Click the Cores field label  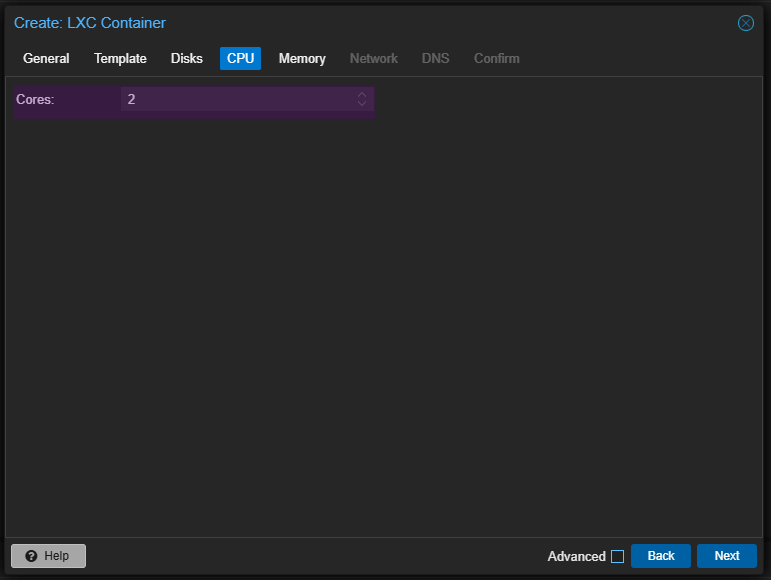35,99
